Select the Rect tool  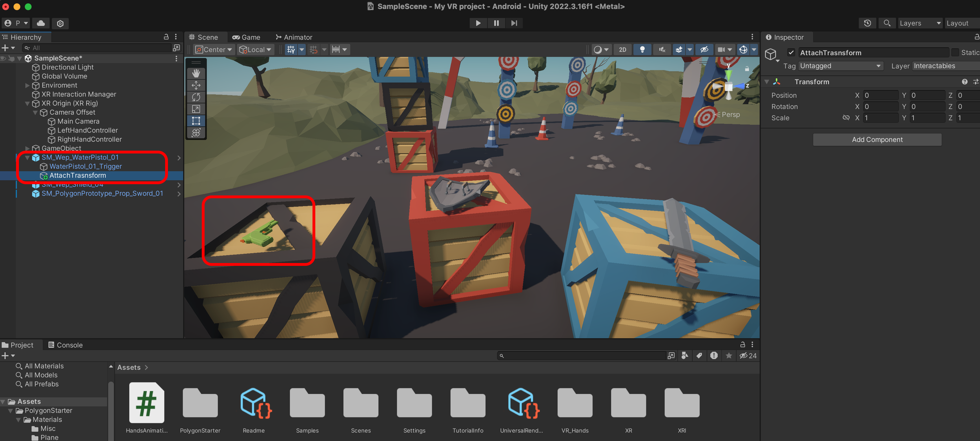pos(196,121)
